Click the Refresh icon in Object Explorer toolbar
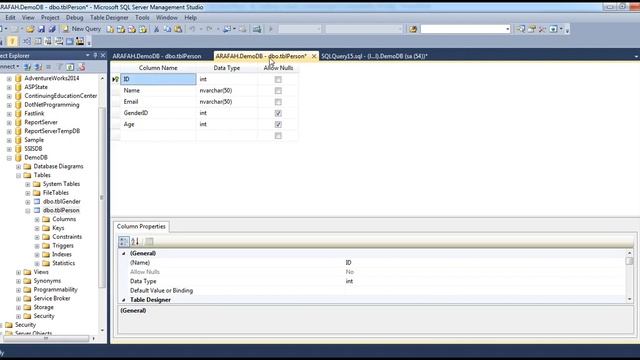 point(70,67)
